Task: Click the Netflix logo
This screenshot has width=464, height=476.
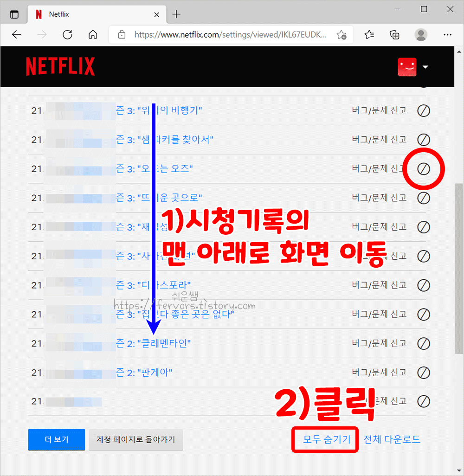Action: (60, 66)
